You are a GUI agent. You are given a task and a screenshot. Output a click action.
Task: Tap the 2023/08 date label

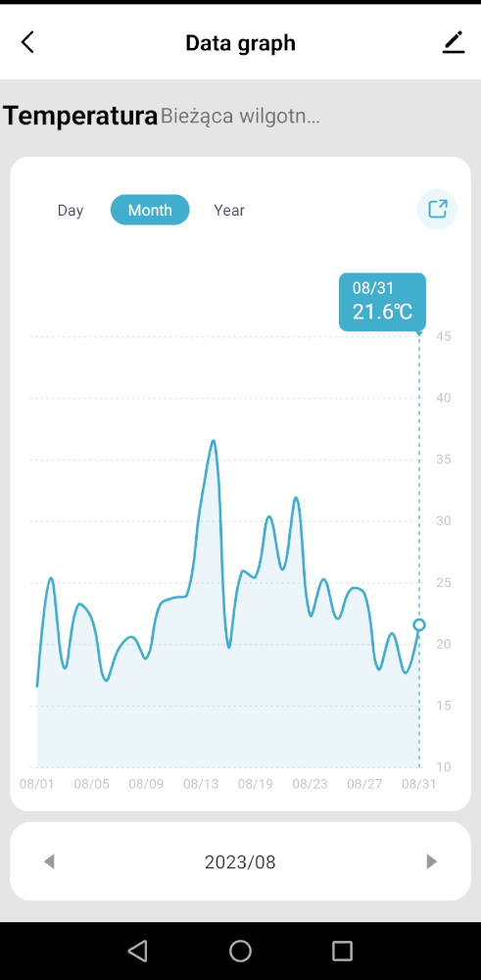[241, 862]
